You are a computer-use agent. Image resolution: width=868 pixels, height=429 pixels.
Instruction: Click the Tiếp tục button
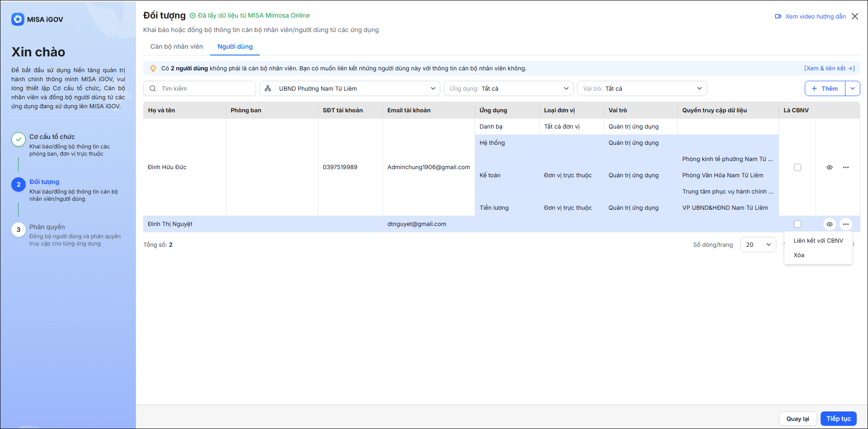point(839,419)
